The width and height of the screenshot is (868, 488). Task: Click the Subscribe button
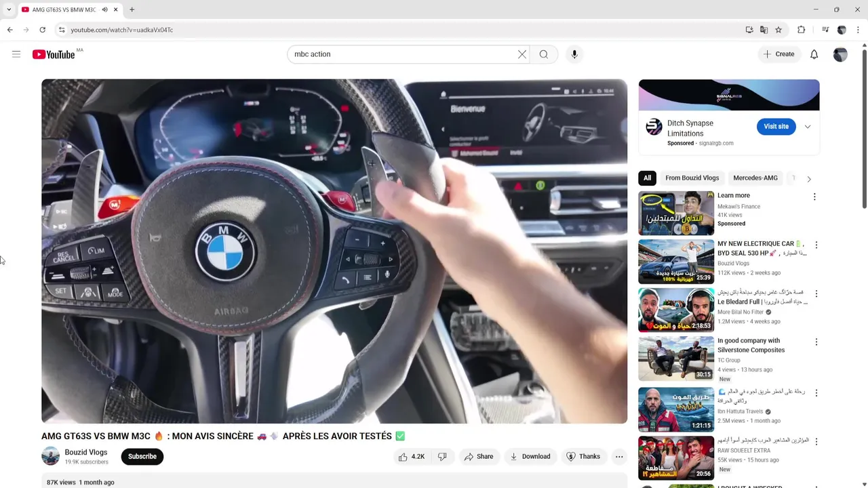pos(142,457)
